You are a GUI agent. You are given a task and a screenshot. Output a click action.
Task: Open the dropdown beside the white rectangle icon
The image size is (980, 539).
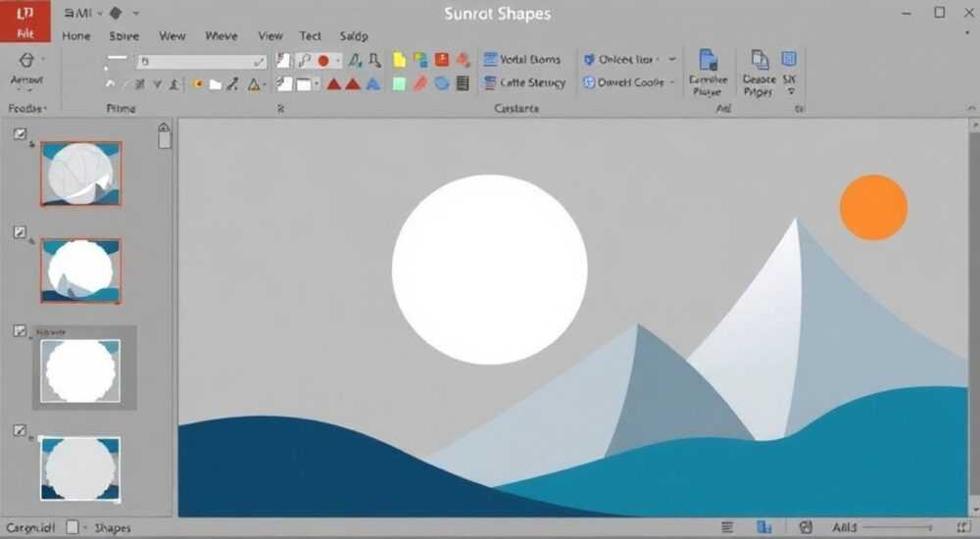317,84
